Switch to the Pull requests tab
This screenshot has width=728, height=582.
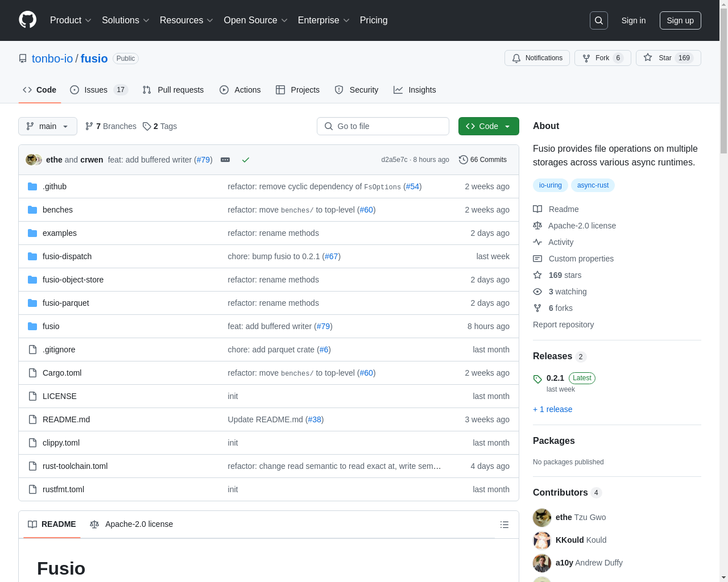click(x=173, y=90)
